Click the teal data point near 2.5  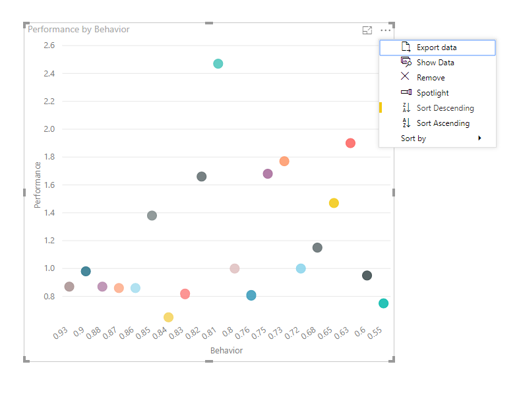(x=218, y=63)
